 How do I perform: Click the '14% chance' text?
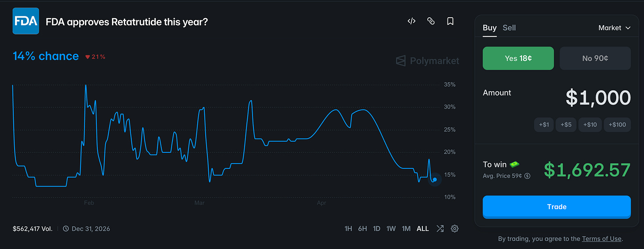coord(46,56)
